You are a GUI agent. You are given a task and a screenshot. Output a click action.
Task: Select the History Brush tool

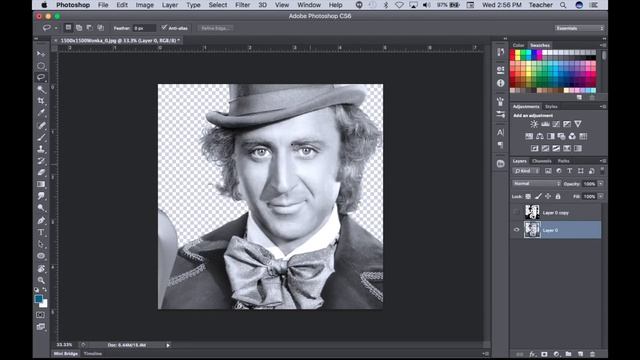[x=41, y=161]
